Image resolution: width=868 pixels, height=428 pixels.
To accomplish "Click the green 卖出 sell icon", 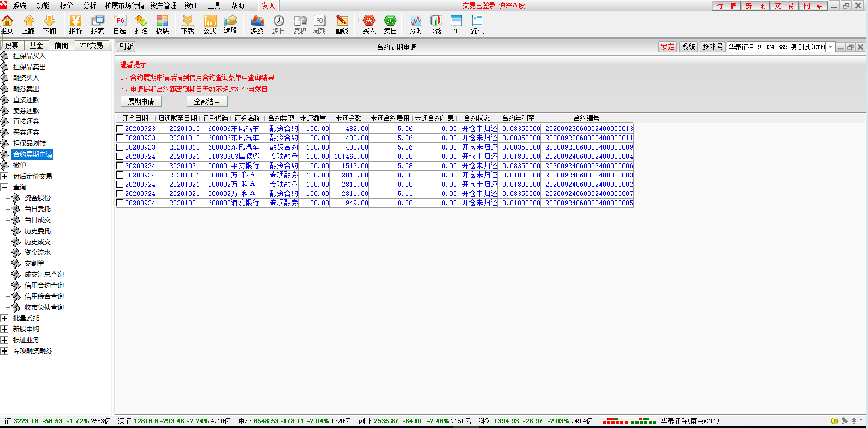I will 390,25.
